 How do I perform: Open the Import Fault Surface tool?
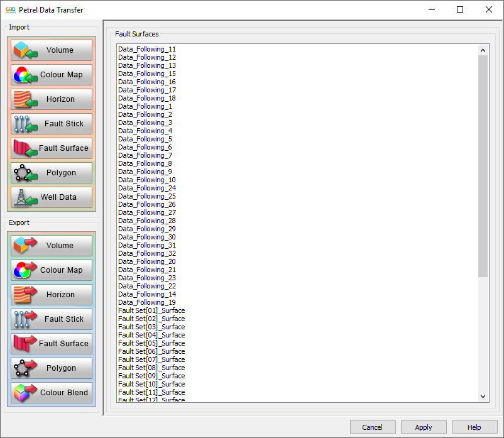[52, 148]
